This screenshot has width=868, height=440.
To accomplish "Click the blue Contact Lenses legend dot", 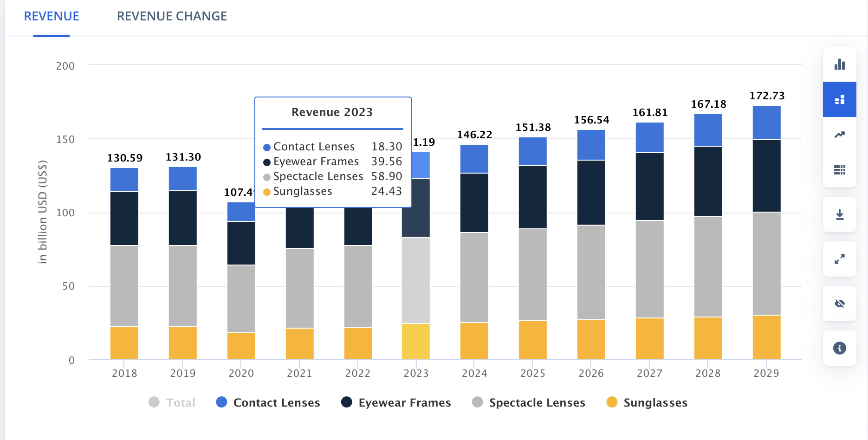I will click(222, 402).
